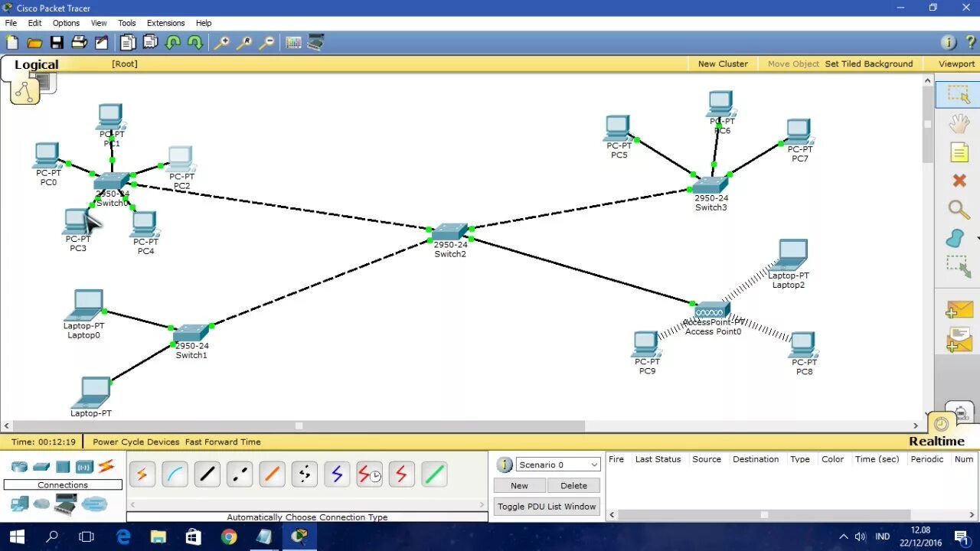Click the Paste toolbar icon
Screen dimensions: 980x551
150,43
